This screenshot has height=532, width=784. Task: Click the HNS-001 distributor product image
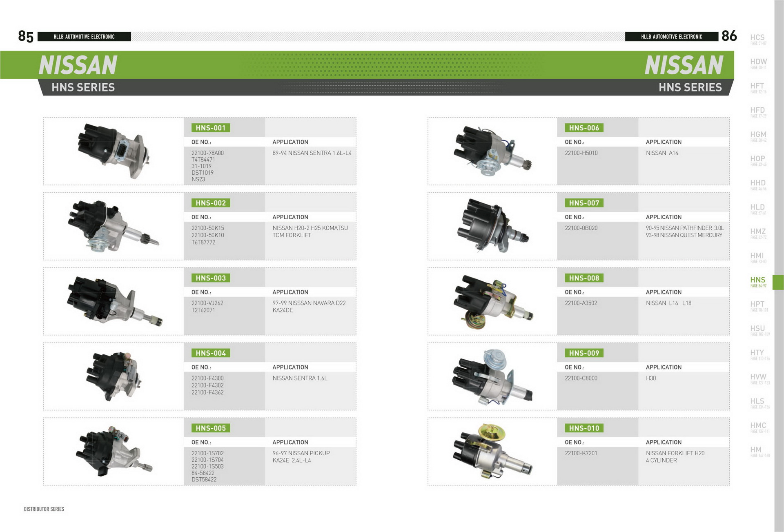[113, 151]
